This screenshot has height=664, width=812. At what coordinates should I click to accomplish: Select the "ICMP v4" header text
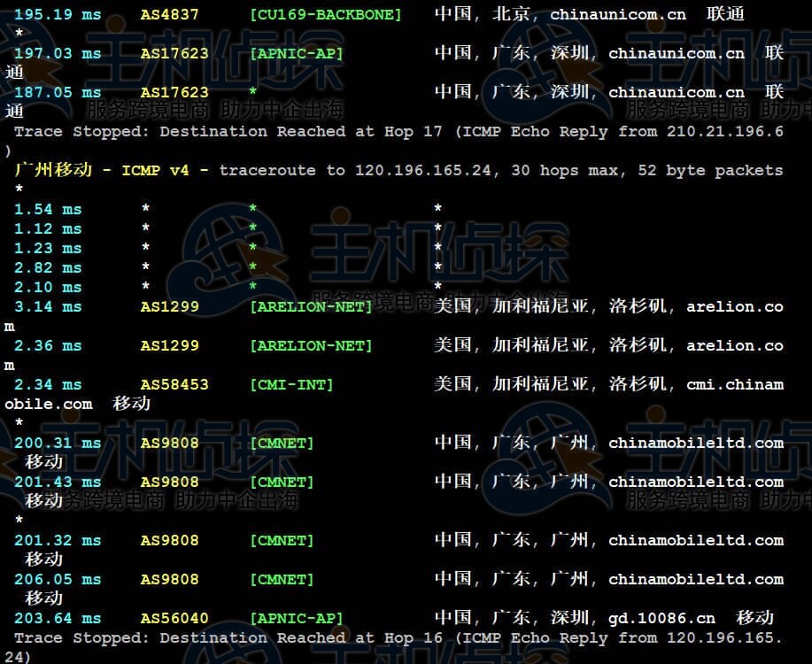[155, 170]
